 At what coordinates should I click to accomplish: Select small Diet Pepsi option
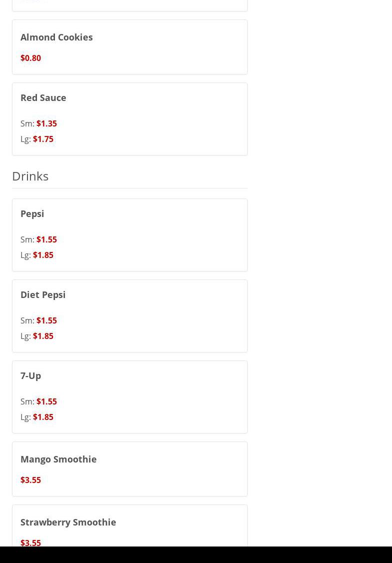46,320
